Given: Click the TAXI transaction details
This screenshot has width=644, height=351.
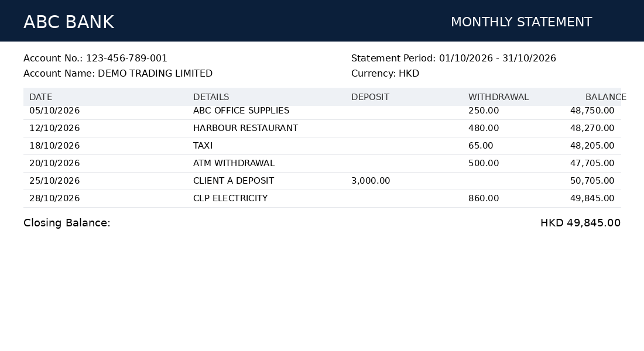Looking at the screenshot, I should [203, 146].
